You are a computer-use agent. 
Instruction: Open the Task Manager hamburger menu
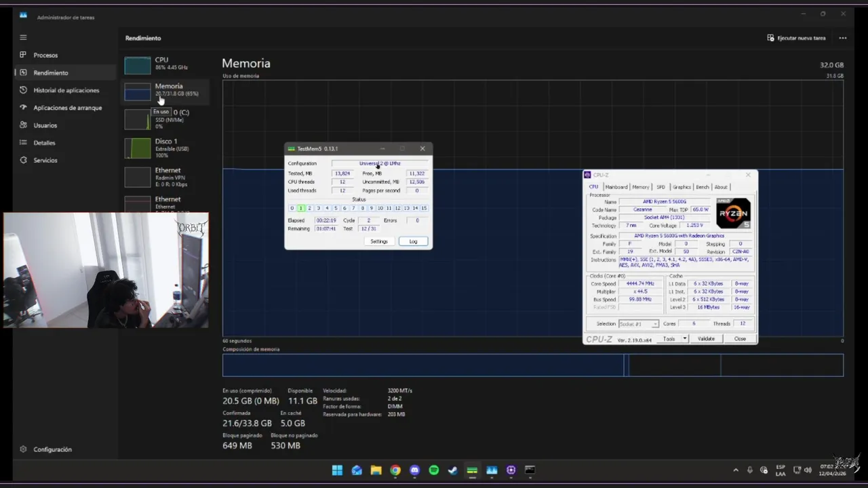(x=23, y=37)
